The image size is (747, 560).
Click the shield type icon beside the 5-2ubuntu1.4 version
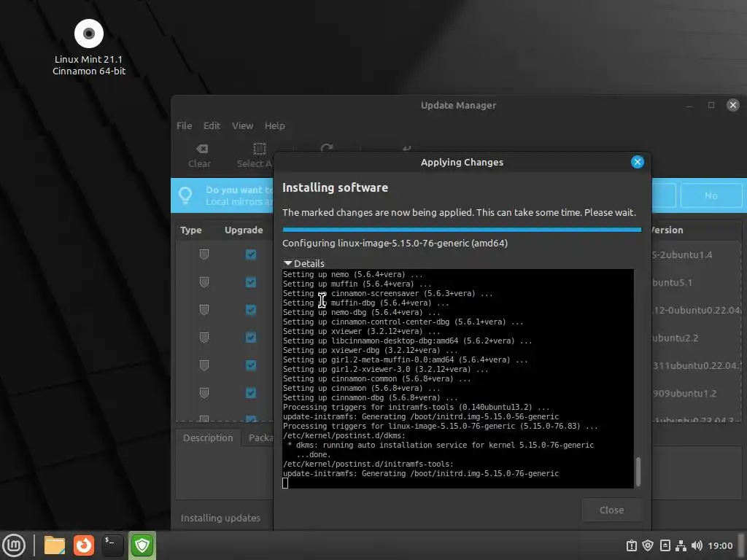point(204,254)
